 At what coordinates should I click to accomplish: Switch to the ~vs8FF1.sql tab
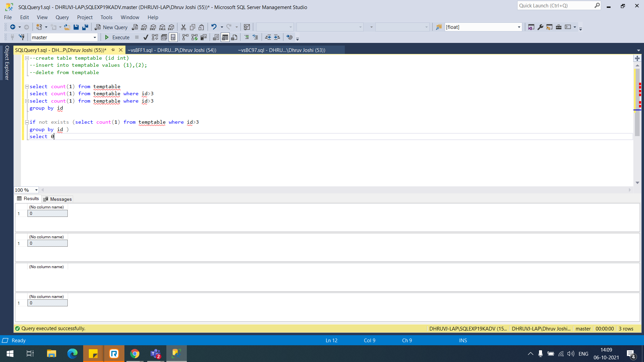click(172, 50)
